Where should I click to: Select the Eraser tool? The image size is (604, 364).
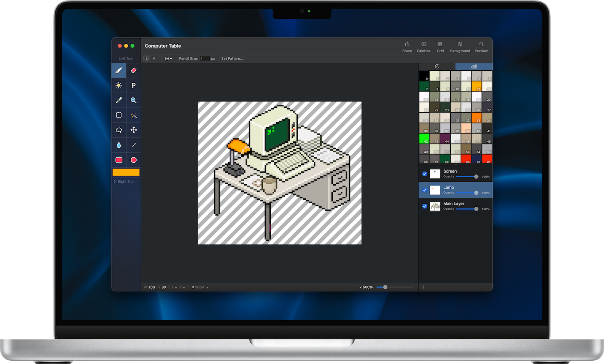(x=134, y=71)
